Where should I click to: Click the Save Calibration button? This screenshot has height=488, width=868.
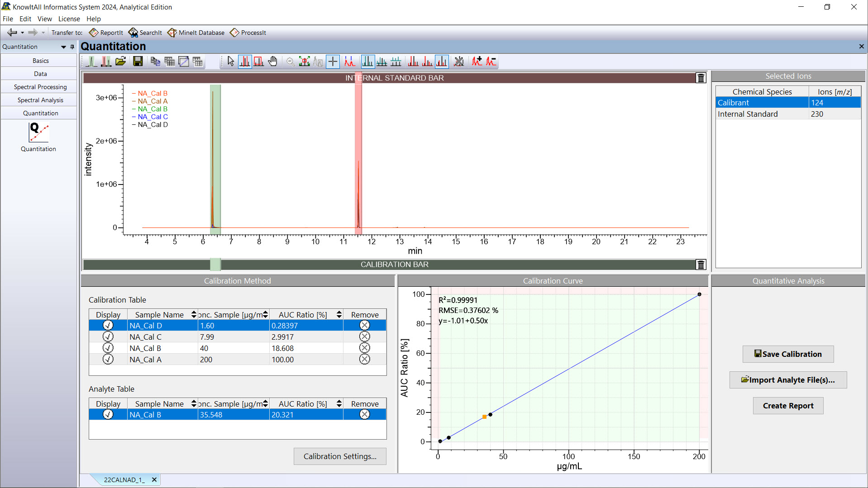(788, 354)
